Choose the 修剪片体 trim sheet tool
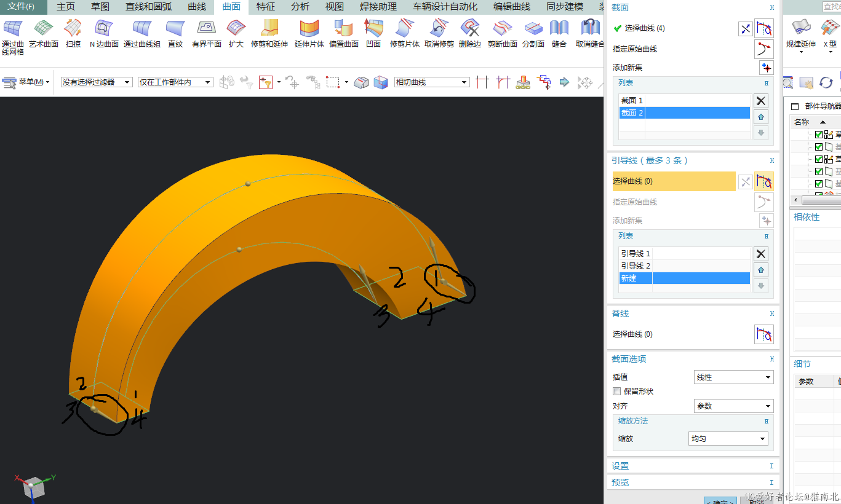The image size is (841, 504). pos(405,34)
